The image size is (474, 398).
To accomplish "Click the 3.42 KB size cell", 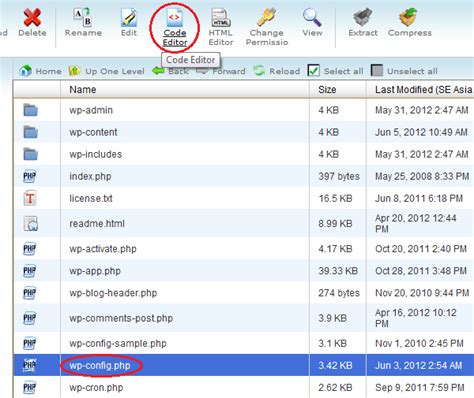I will [335, 365].
